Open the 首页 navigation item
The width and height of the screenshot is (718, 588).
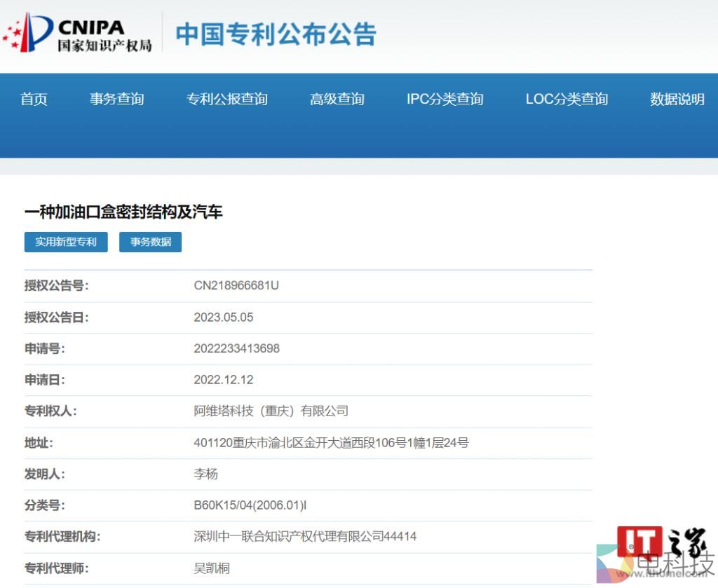pos(34,100)
